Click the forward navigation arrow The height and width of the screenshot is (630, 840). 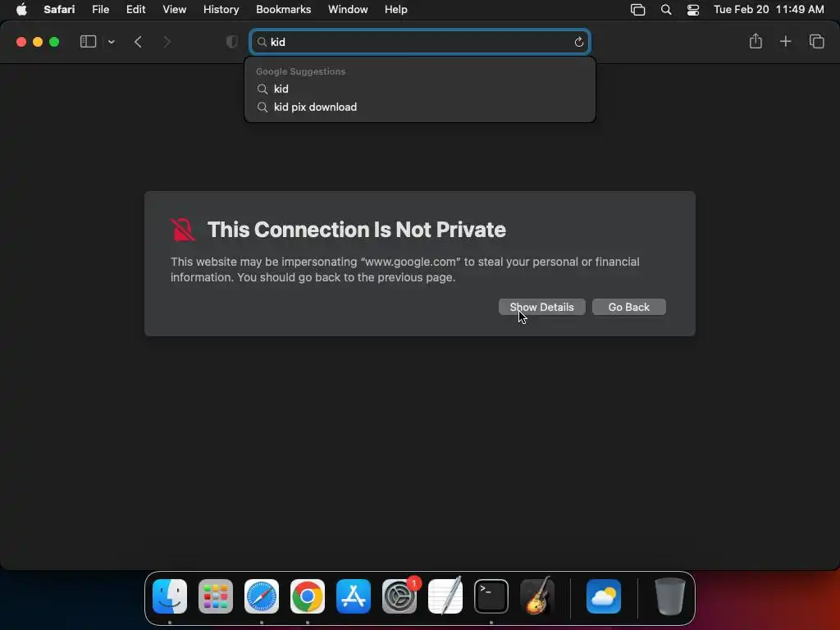pos(167,42)
